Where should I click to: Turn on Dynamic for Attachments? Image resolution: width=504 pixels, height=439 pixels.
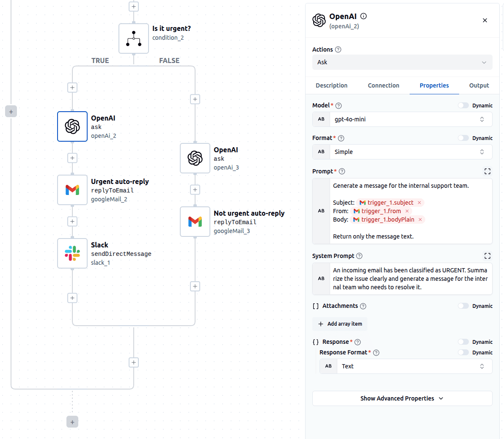point(463,306)
